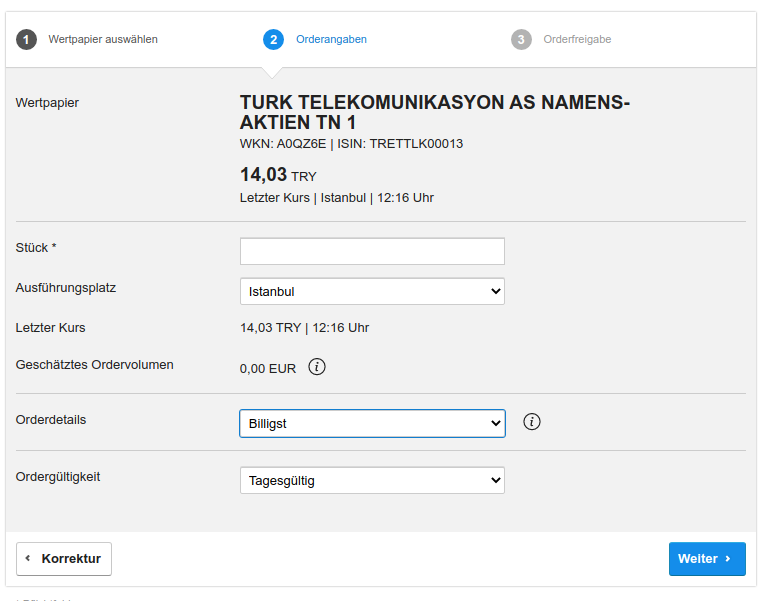This screenshot has height=601, width=770.
Task: Click the info icon beside Geschätztes Ordervolumen
Action: [x=317, y=367]
